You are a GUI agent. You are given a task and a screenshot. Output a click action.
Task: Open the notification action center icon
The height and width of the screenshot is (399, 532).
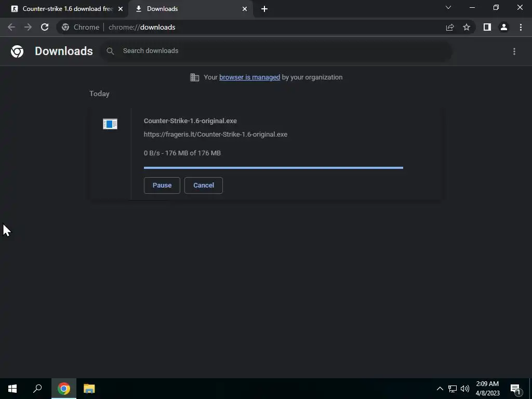(515, 389)
